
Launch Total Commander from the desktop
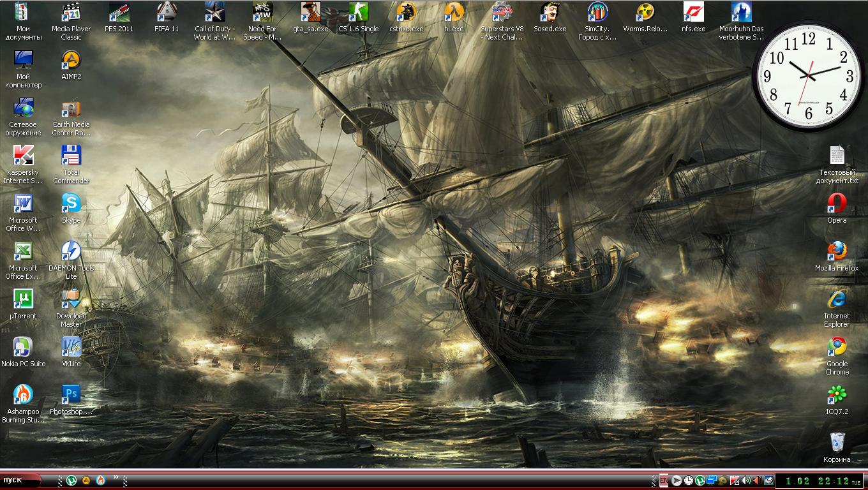pyautogui.click(x=71, y=156)
